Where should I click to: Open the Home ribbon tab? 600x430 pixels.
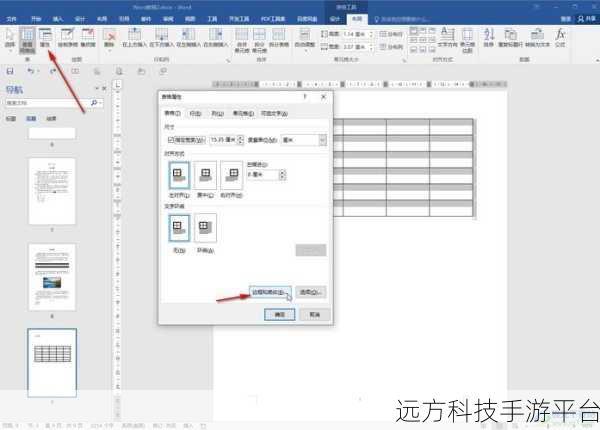36,19
